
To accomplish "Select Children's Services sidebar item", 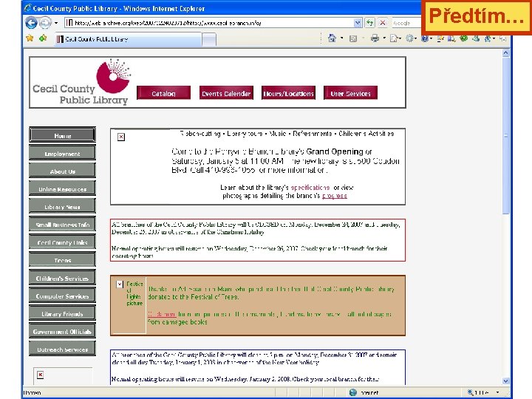I will (x=62, y=279).
